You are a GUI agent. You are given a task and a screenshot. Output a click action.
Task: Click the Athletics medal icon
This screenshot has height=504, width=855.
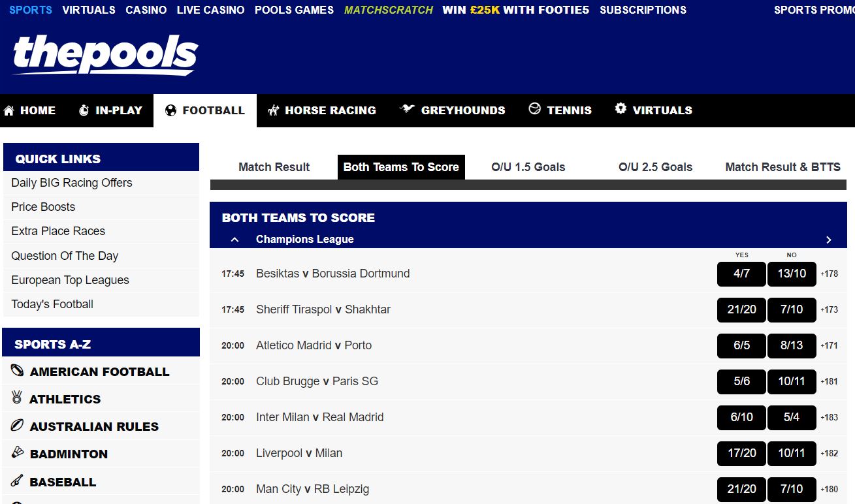click(17, 398)
